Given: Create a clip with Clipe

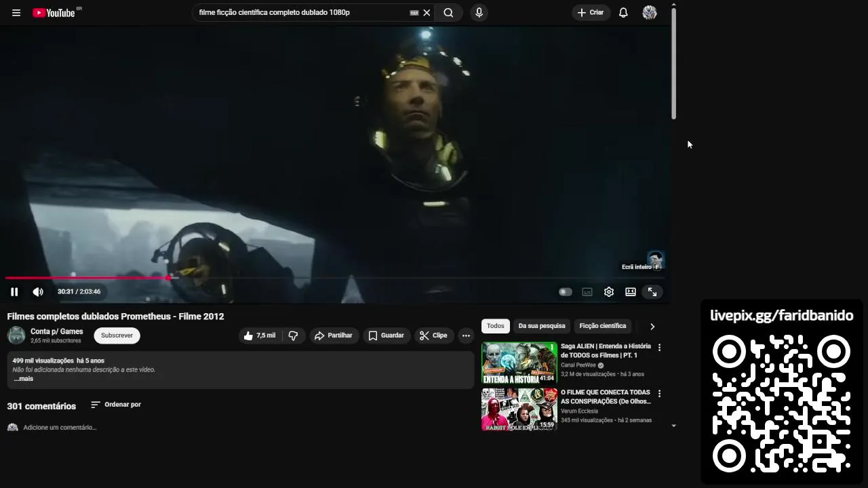Looking at the screenshot, I should pos(433,335).
